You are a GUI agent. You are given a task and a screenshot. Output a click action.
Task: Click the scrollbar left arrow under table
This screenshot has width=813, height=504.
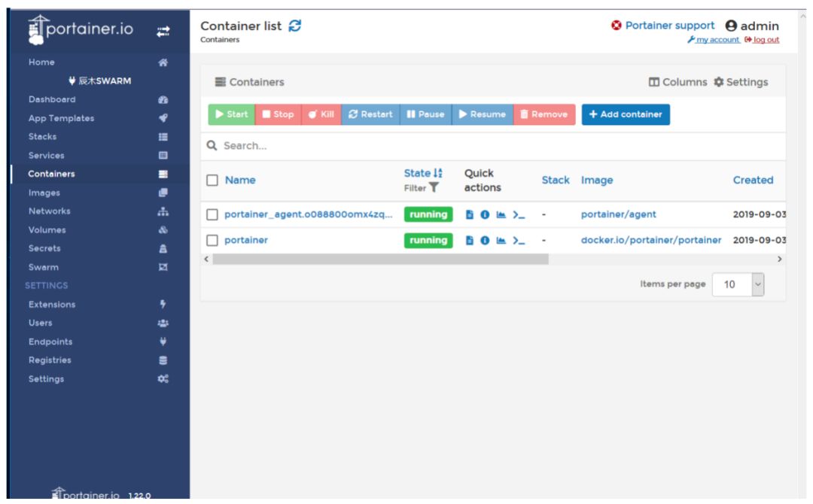206,259
